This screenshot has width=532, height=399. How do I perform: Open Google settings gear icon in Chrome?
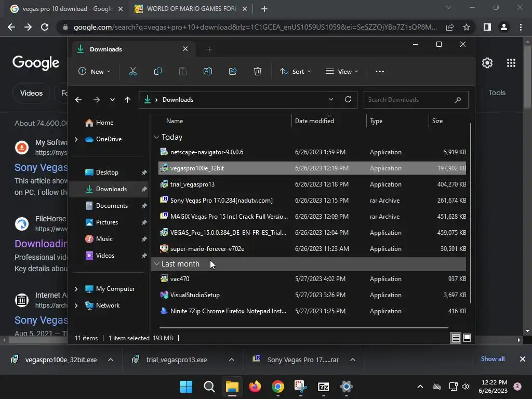[487, 63]
